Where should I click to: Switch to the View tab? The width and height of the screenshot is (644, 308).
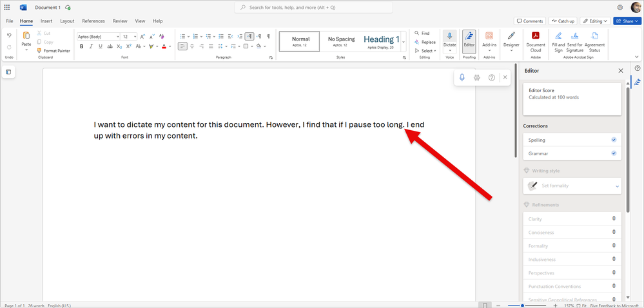coord(140,21)
